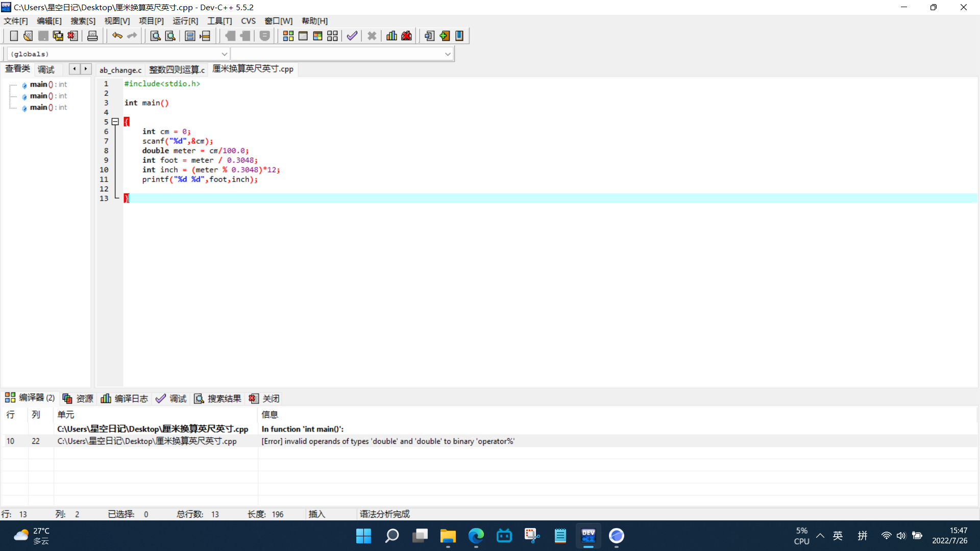
Task: Open the 编译器 (2) bottom tab
Action: pos(30,398)
